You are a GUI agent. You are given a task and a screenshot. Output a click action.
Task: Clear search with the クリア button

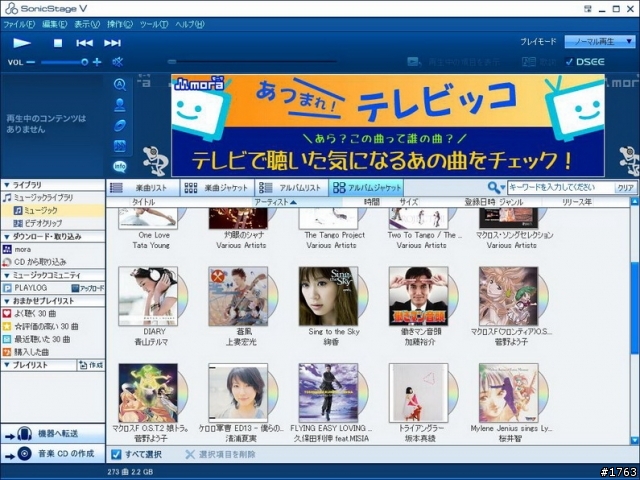click(x=625, y=188)
